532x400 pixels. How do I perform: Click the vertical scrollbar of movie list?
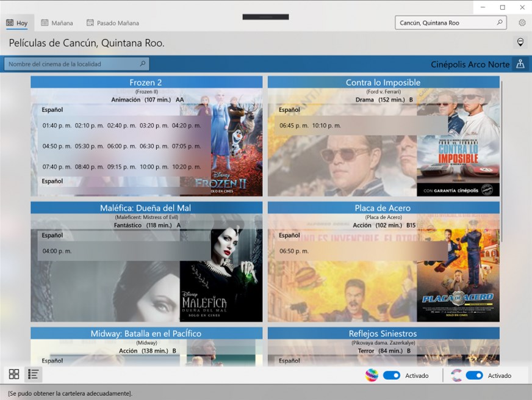point(501,161)
